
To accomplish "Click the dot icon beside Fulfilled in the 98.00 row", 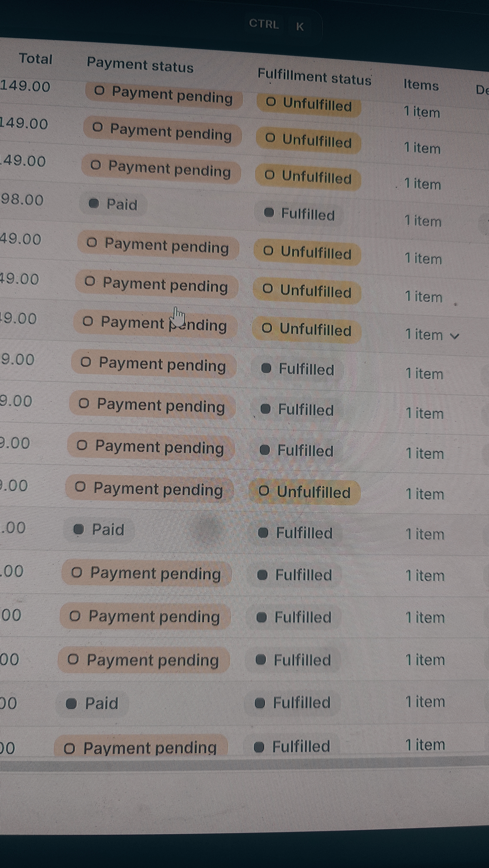I will (269, 213).
